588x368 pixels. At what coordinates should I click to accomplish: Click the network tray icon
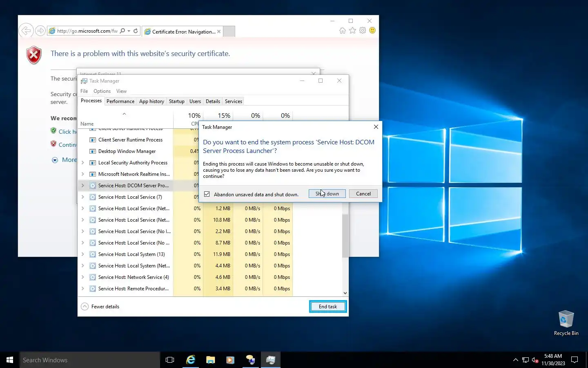pos(526,360)
